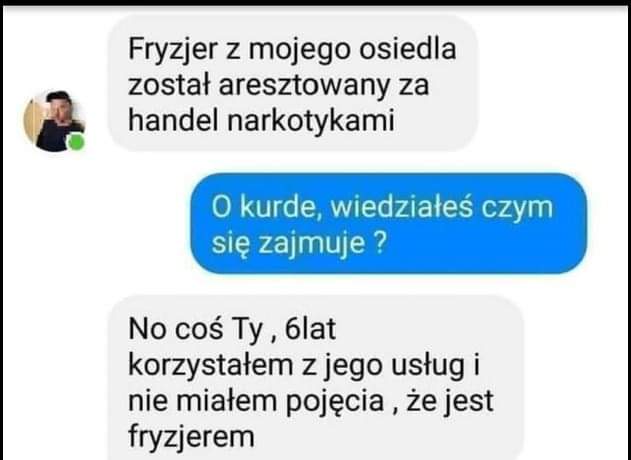Click the final word 'fryzjerem'
Screen dimensions: 631x460
pos(192,437)
